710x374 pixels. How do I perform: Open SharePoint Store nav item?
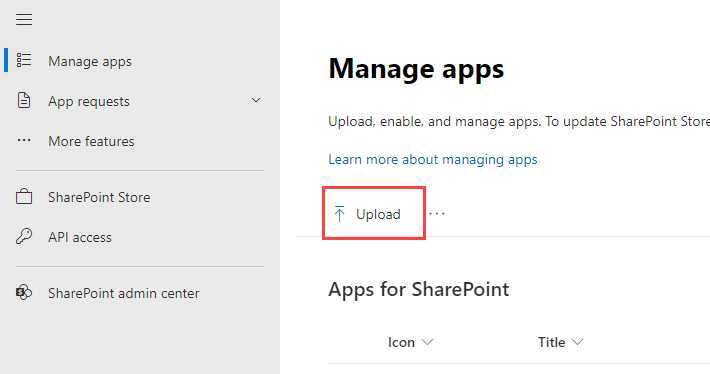coord(99,197)
